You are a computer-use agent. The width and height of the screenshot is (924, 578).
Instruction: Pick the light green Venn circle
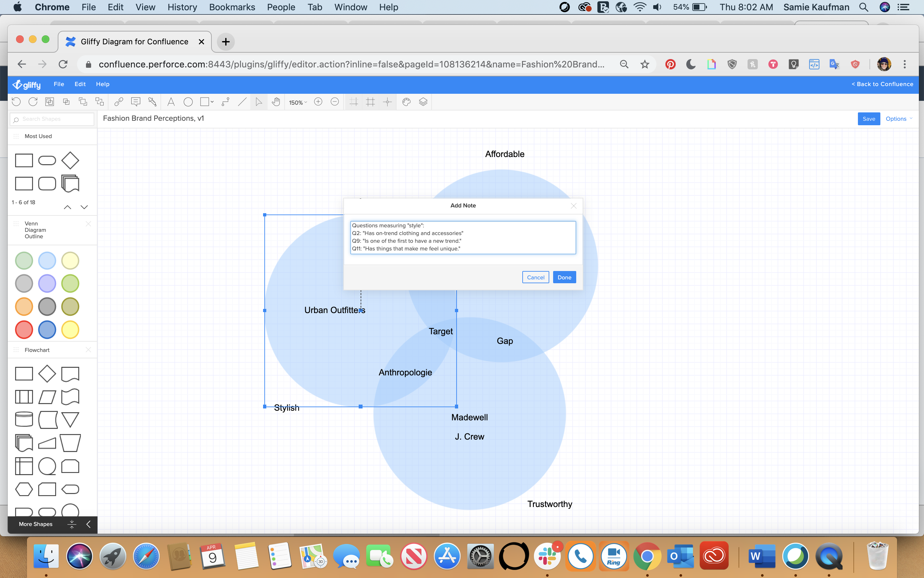point(24,261)
